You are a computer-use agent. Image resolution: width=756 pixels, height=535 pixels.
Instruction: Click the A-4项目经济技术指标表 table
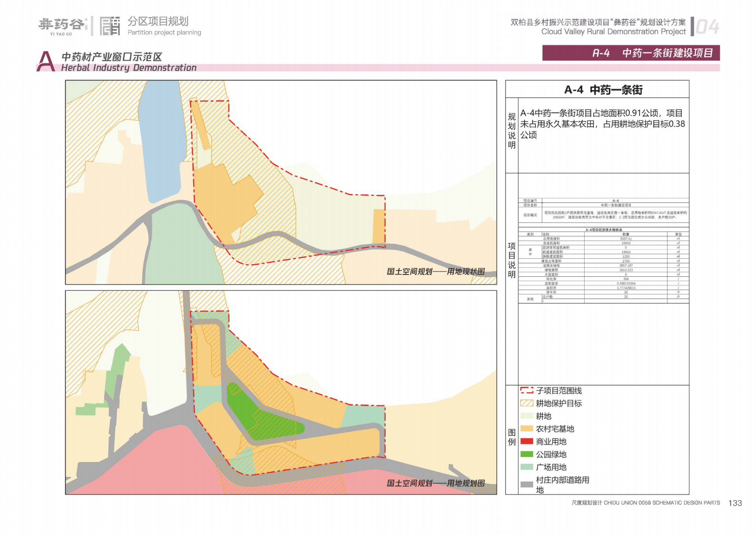pos(603,264)
